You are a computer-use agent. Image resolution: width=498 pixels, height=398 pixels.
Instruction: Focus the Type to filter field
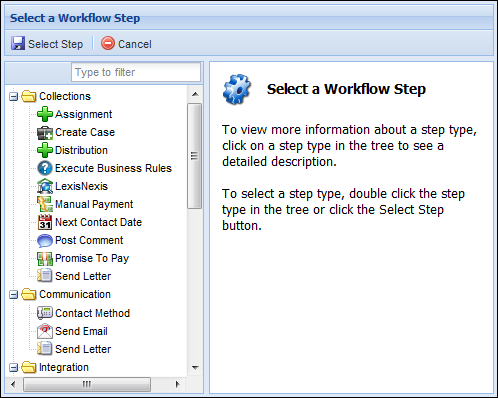tap(136, 72)
